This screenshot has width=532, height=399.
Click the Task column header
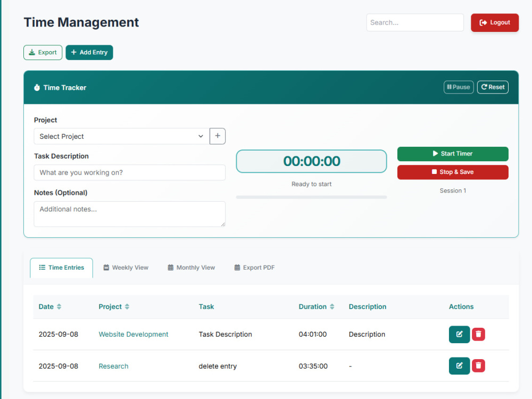[x=206, y=307]
